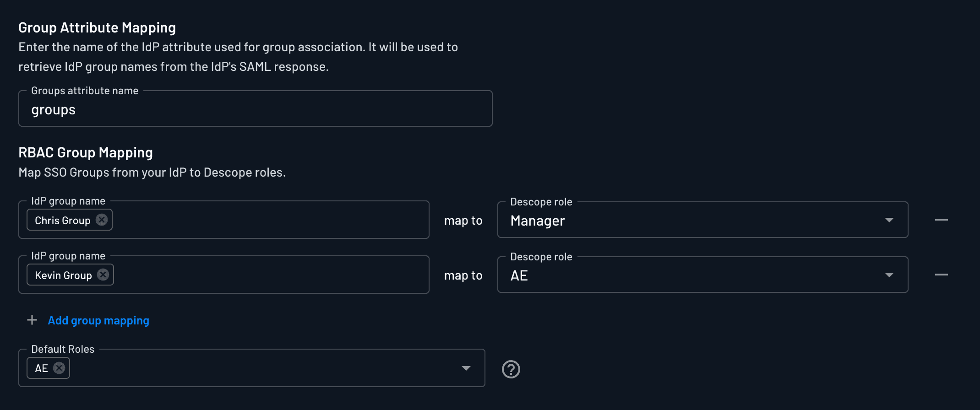Delete the Chris Group mapping row with minus icon
The height and width of the screenshot is (410, 980).
point(942,220)
